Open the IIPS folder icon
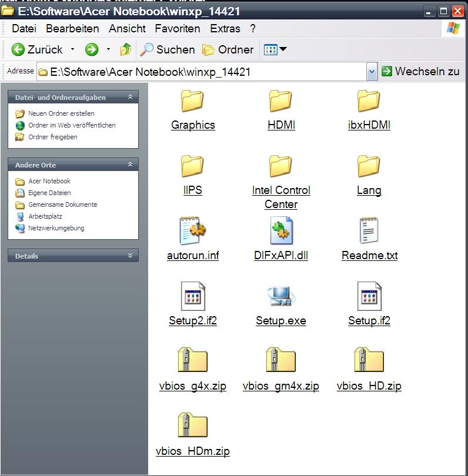 tap(192, 166)
